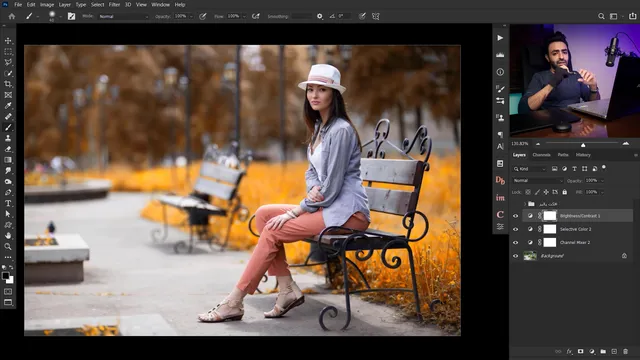This screenshot has height=360, width=640.
Task: Select the Eraser tool
Action: click(8, 149)
